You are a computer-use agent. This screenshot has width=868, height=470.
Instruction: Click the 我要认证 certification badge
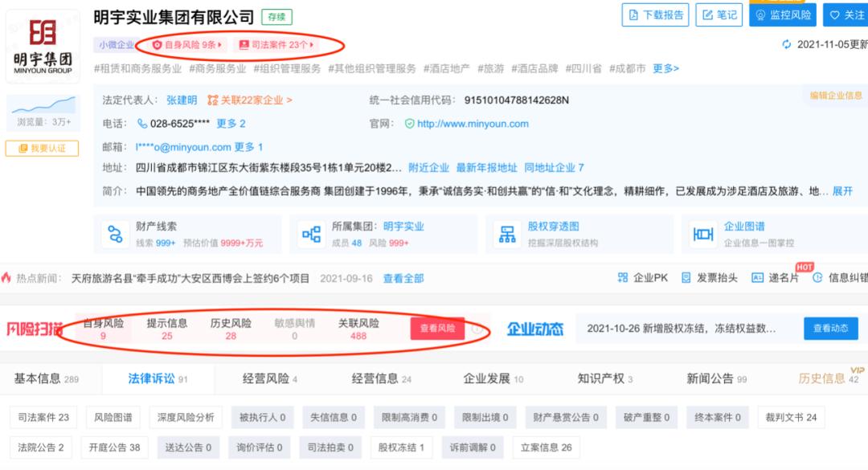click(x=42, y=148)
